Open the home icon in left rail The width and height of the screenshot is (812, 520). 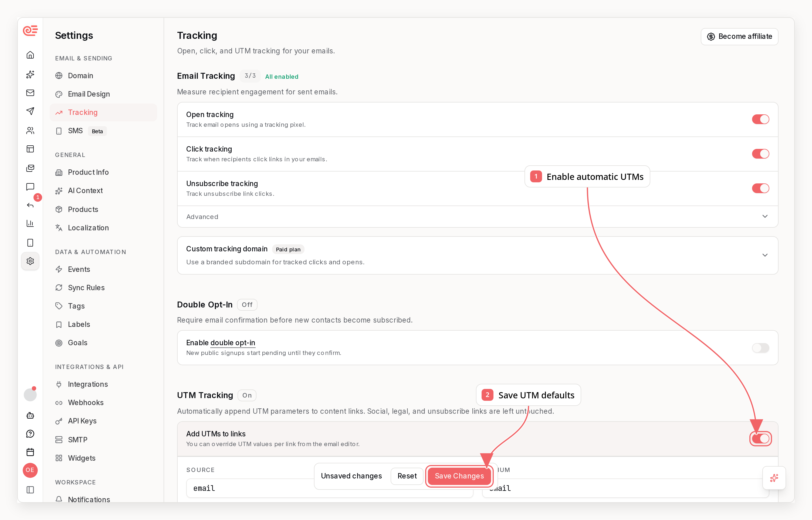(30, 55)
